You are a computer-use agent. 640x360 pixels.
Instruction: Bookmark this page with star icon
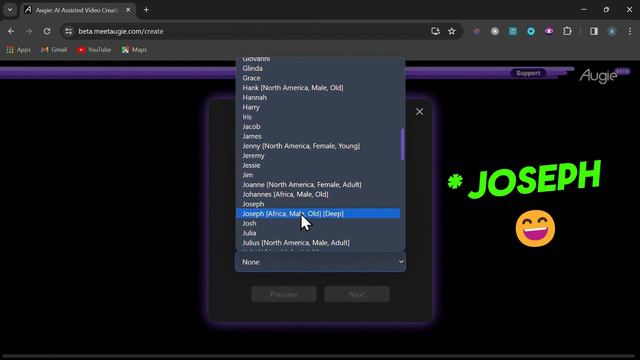click(x=451, y=31)
